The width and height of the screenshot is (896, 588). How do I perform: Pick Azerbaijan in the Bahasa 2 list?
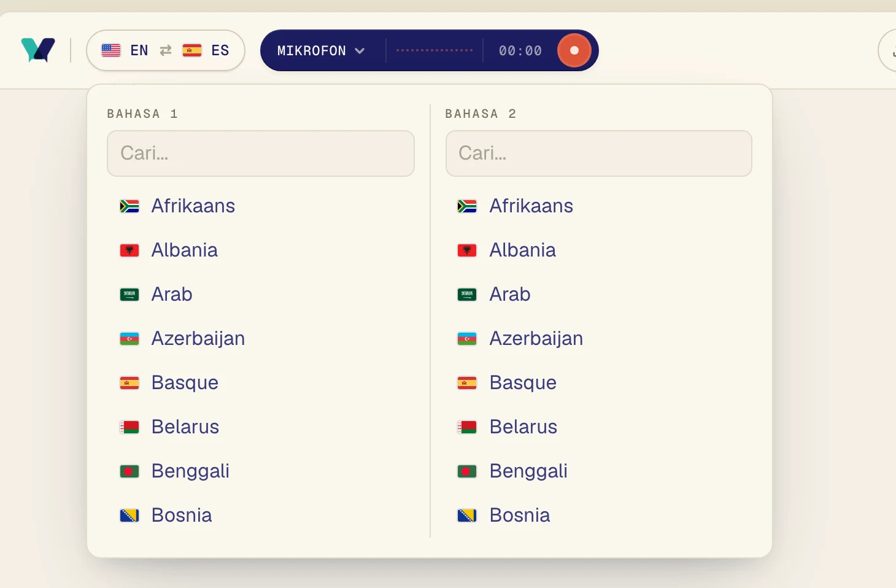[x=599, y=339]
